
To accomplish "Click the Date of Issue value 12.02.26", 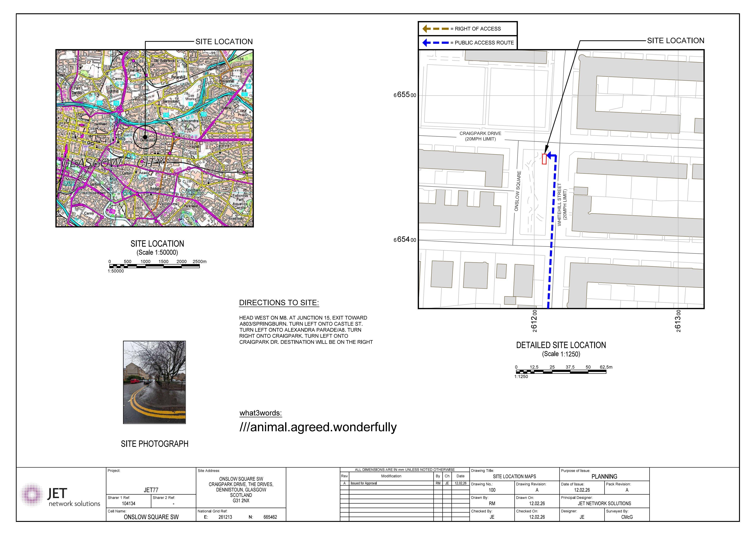I will (582, 490).
